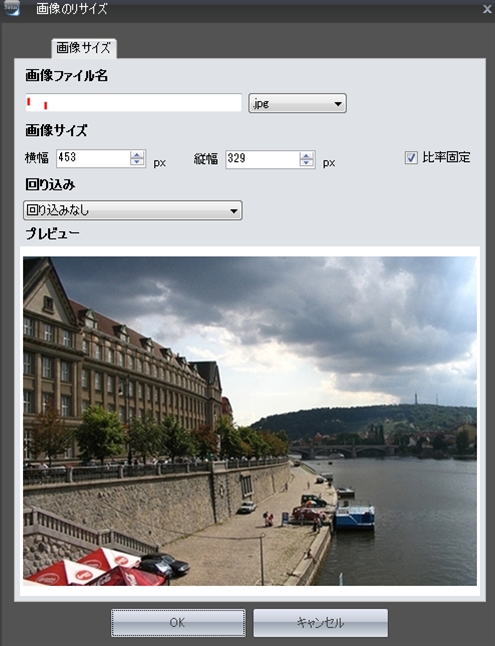Image resolution: width=495 pixels, height=646 pixels.
Task: Click the preview image of the riverside
Action: click(250, 421)
